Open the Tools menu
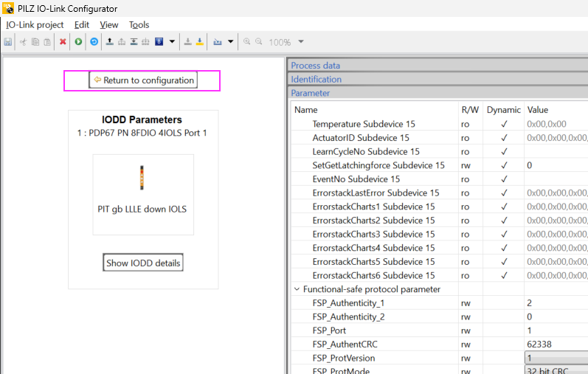 tap(139, 25)
